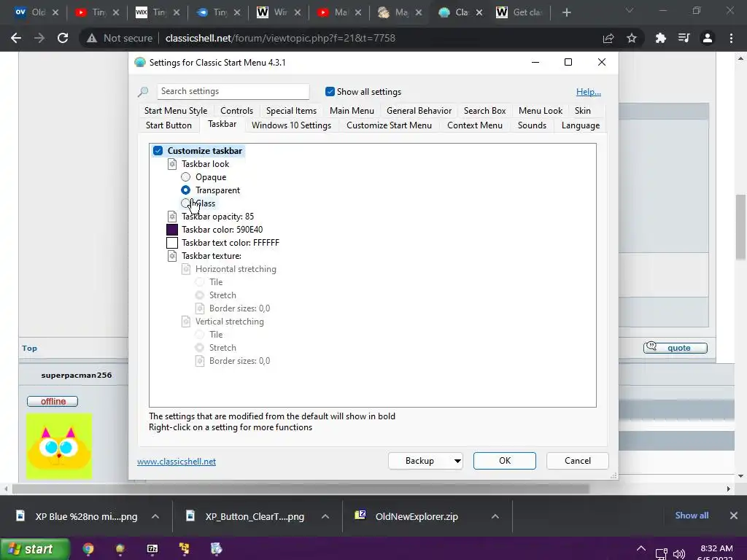Click the OK button
Viewport: 747px width, 560px height.
coord(505,461)
